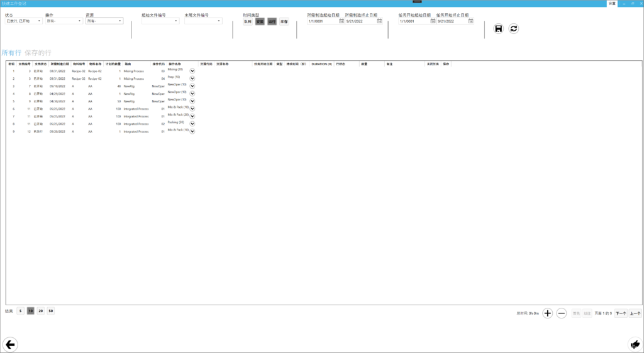
Task: Click the plus circle icon
Action: [547, 313]
